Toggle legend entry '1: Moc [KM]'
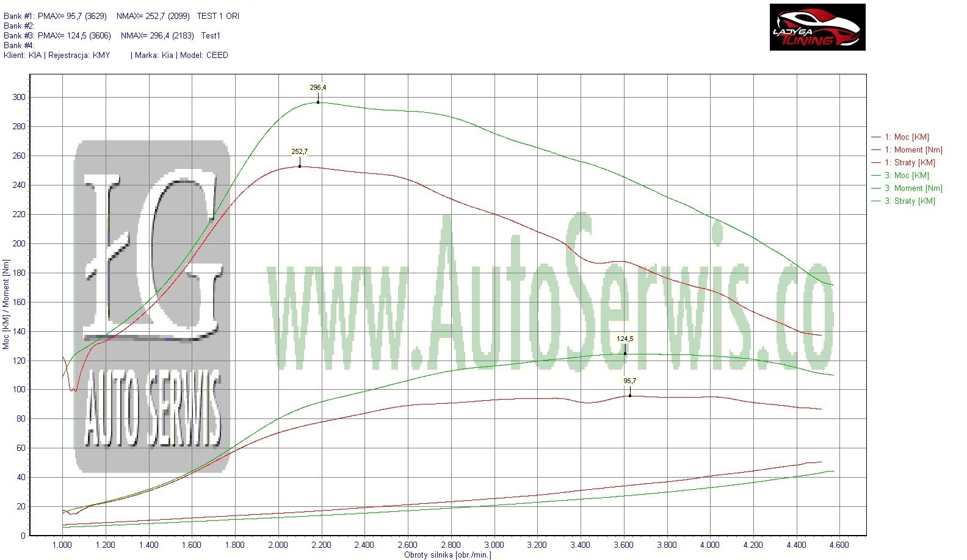The height and width of the screenshot is (560, 967). pyautogui.click(x=907, y=137)
